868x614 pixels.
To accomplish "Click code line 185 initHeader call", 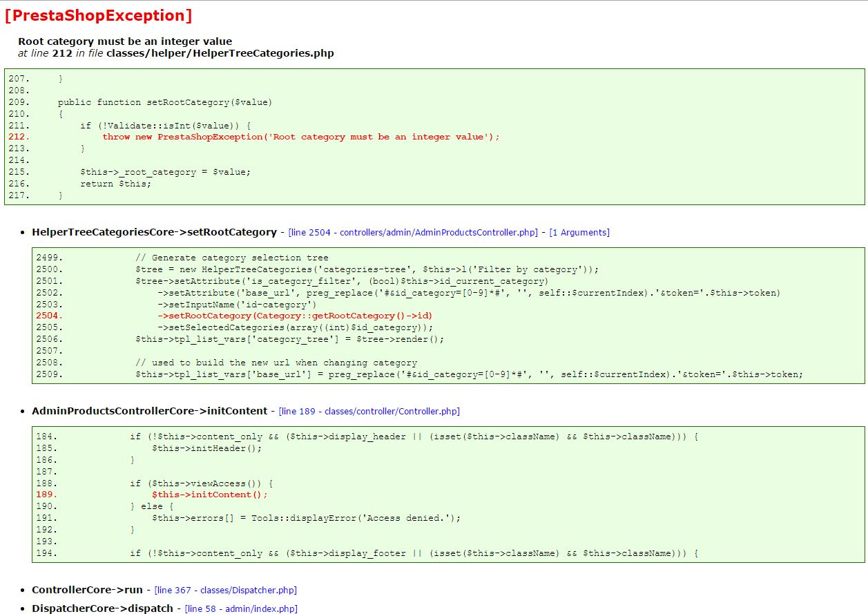I will pyautogui.click(x=206, y=448).
